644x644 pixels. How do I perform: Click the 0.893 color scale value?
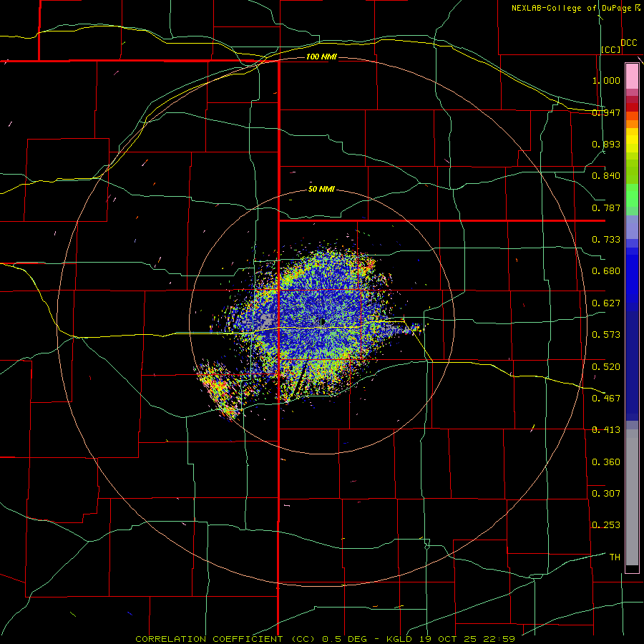(x=606, y=144)
